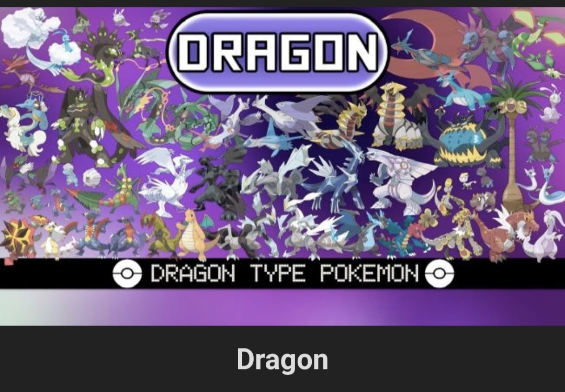
Task: Click the Poké Ball icon left of caption
Action: 127,274
